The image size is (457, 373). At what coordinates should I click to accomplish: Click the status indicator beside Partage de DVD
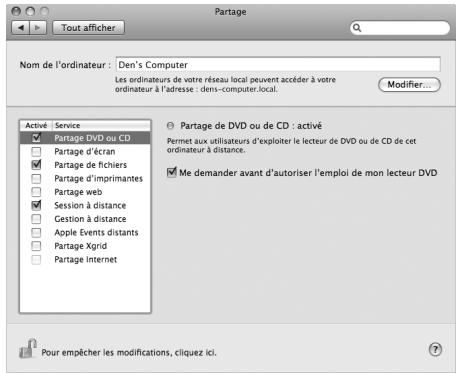pyautogui.click(x=170, y=126)
